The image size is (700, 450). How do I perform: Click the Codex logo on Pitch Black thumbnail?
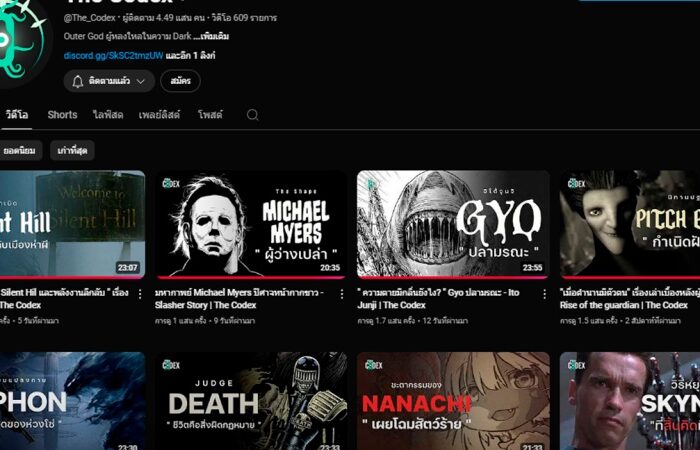tap(576, 183)
